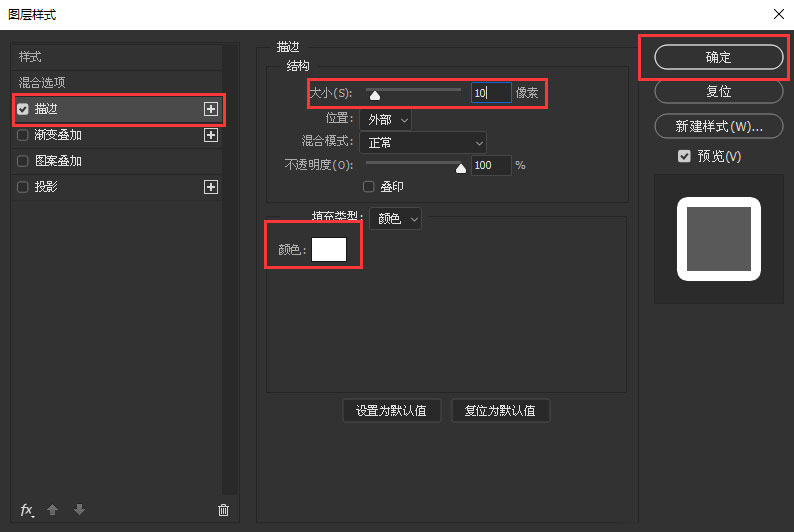Open the 混合模式 dropdown showing 正常

click(x=423, y=143)
